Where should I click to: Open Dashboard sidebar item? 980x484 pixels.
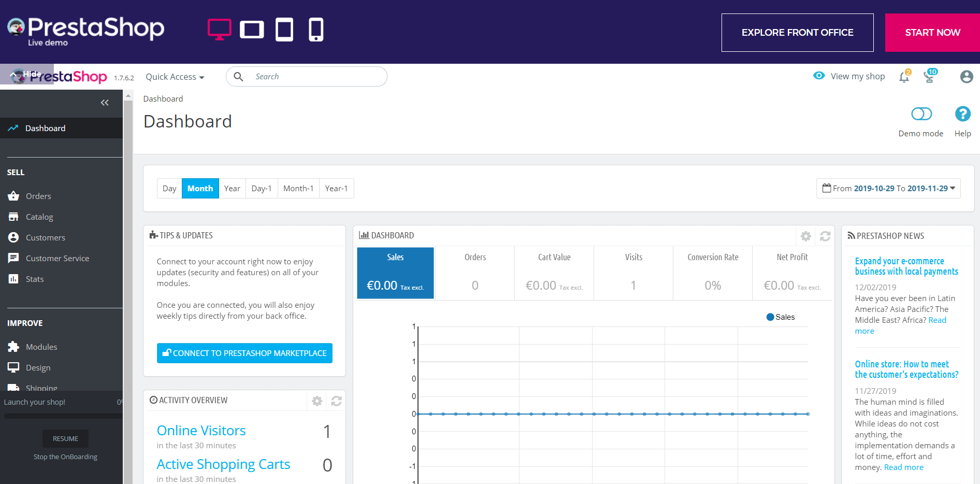pos(61,128)
